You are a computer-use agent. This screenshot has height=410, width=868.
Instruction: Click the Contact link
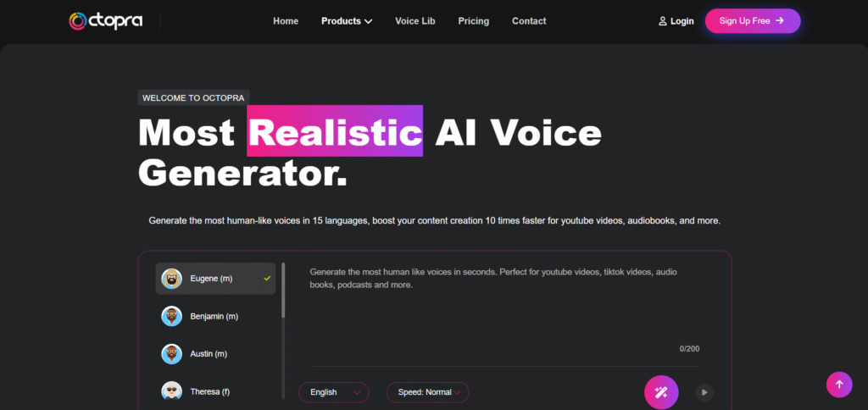point(529,21)
